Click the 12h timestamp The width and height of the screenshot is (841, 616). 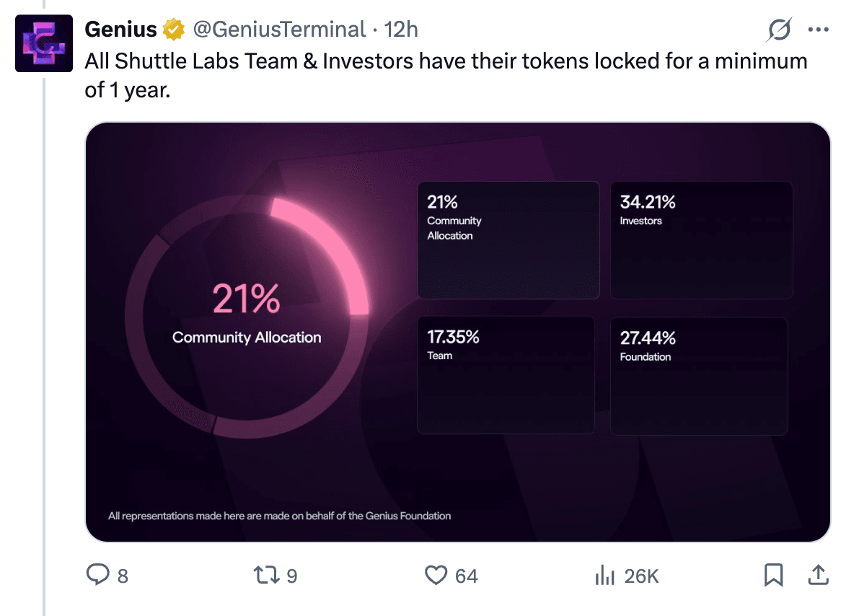401,30
